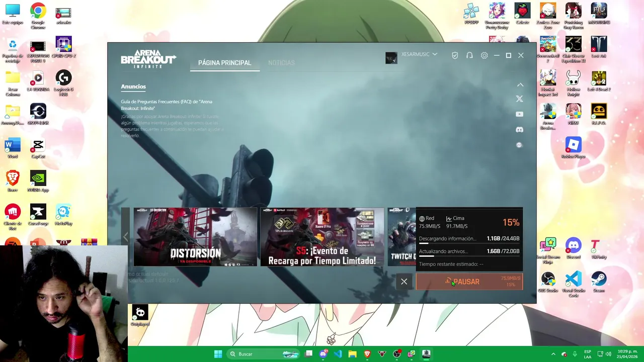Click the Cima peak speed indicator
This screenshot has height=362, width=644.
point(457,222)
